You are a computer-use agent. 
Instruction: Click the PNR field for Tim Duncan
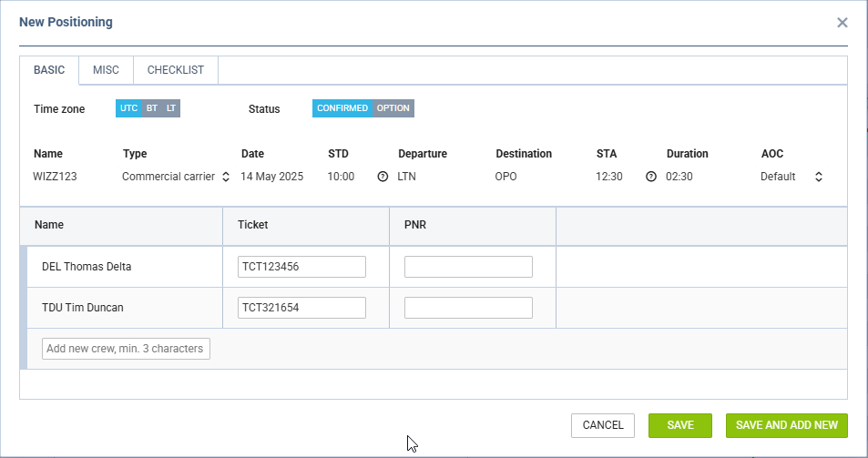pos(468,308)
